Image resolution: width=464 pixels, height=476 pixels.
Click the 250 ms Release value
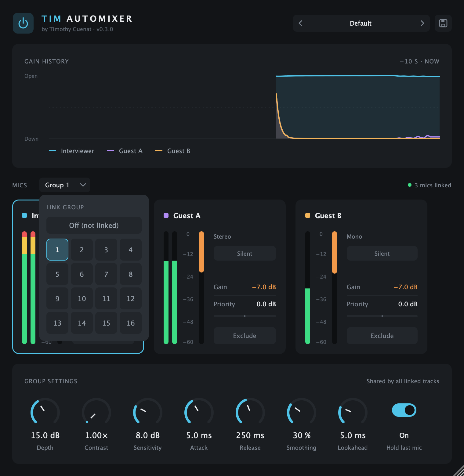coord(250,435)
